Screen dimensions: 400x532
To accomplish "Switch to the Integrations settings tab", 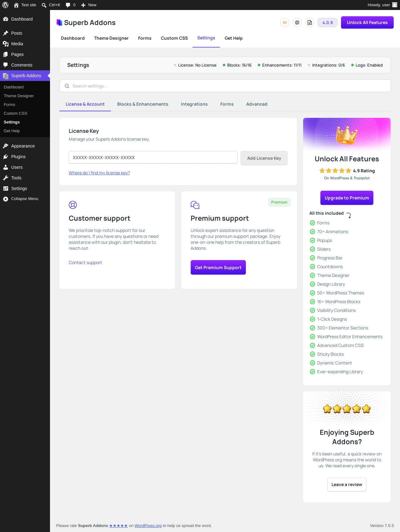I will coord(194,104).
